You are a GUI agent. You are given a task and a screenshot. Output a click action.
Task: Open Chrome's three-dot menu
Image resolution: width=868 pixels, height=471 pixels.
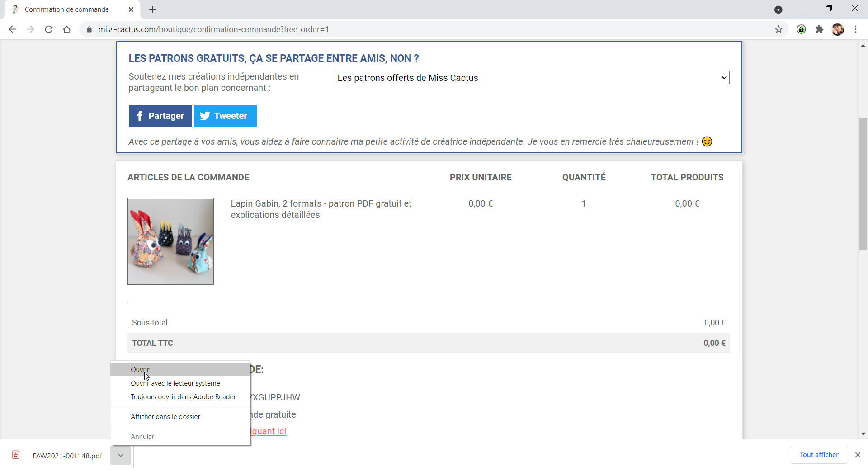tap(855, 29)
